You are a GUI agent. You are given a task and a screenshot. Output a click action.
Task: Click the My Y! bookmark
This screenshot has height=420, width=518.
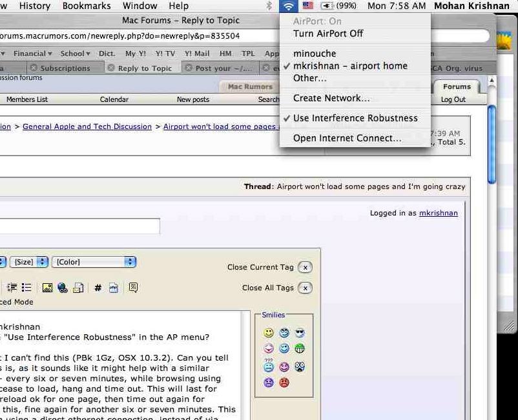tap(135, 54)
